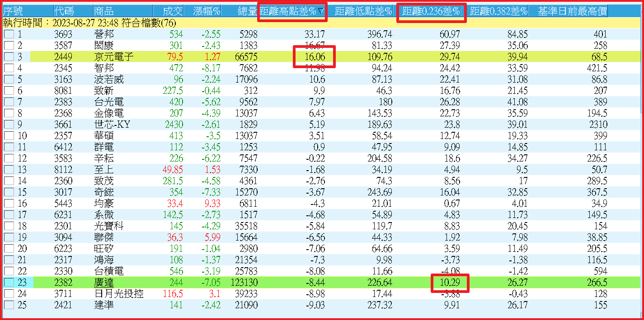Sort table by 基準日前最高價 header
Viewport: 644px width, 320px height.
(572, 12)
